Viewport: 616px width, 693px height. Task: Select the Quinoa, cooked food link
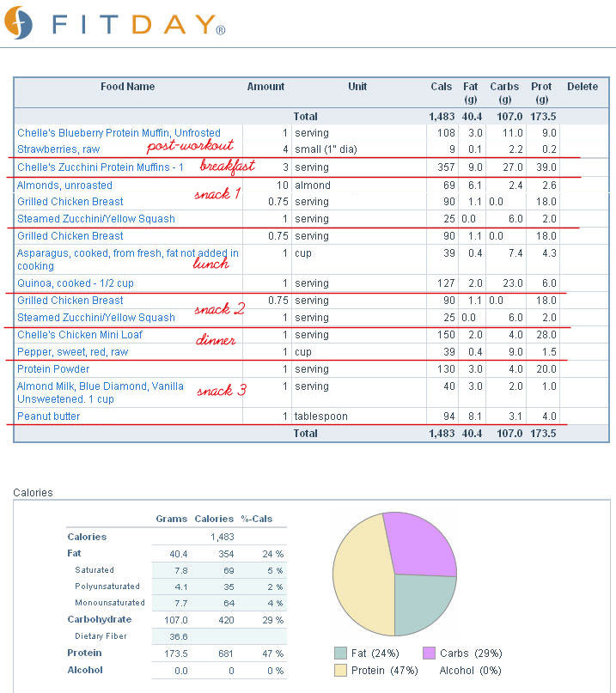[x=76, y=283]
